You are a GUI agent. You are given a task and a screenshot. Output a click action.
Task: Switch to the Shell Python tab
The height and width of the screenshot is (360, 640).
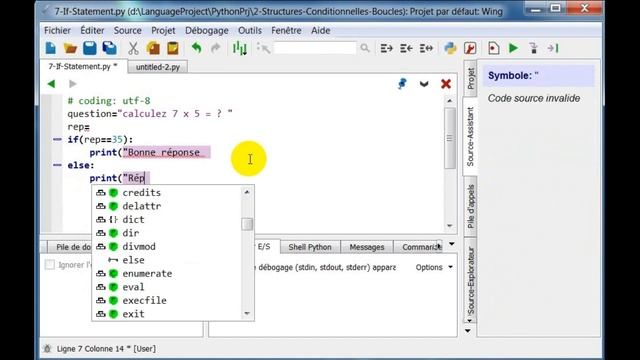click(310, 247)
